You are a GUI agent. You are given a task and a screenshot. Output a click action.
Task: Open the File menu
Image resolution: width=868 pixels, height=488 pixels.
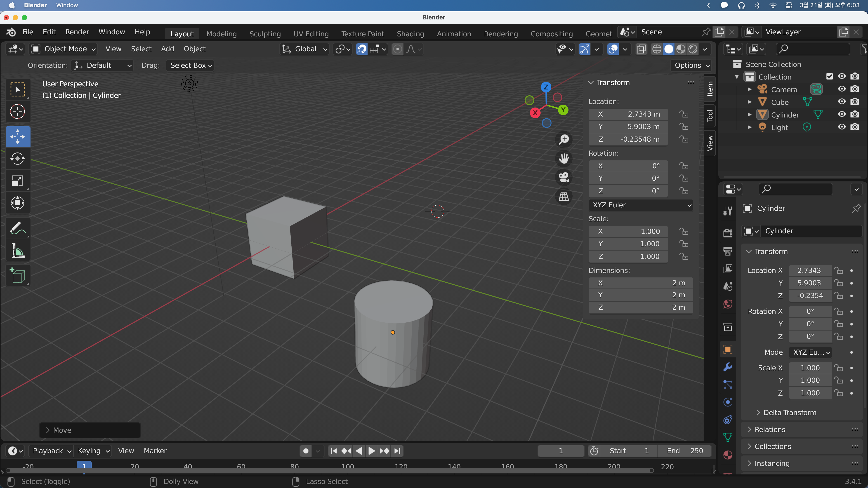28,32
